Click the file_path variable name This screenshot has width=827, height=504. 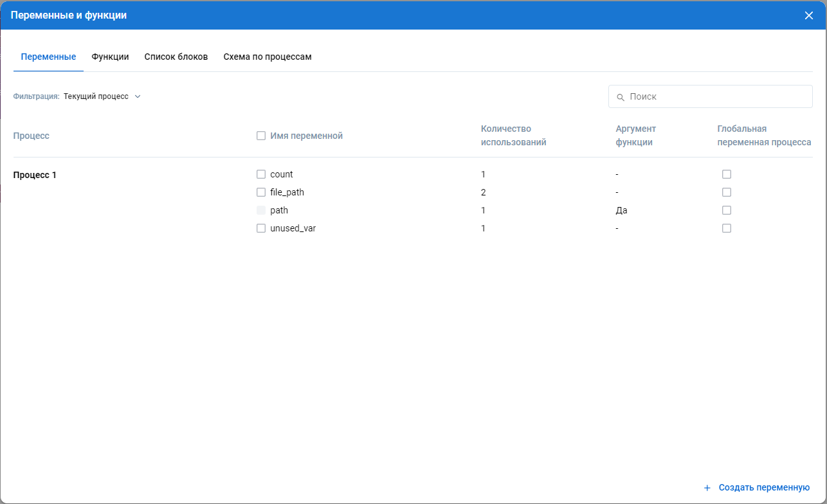click(x=287, y=192)
